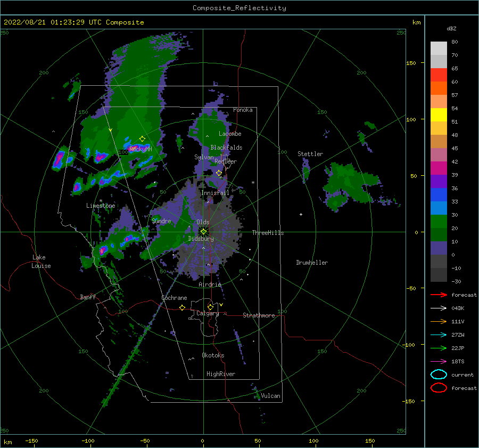Image resolution: width=479 pixels, height=448 pixels.
Task: Select the ThreeHills label
Action: pyautogui.click(x=268, y=233)
